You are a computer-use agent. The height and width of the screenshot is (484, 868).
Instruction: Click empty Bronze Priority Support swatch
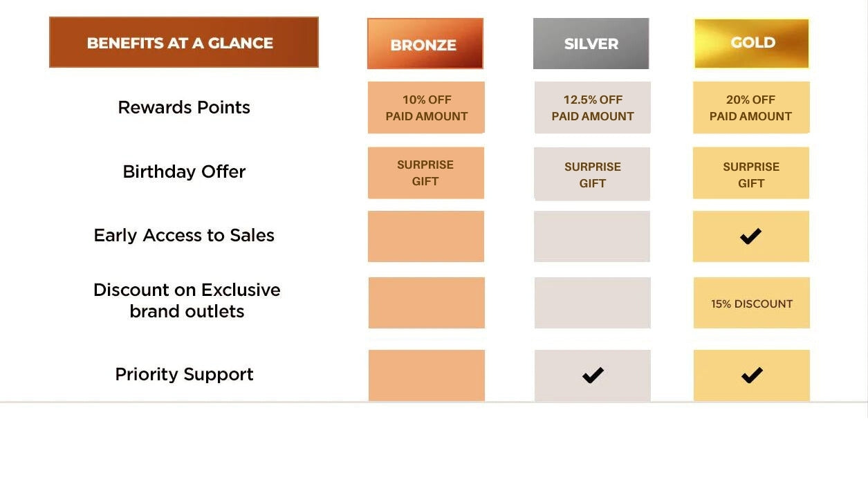click(426, 375)
